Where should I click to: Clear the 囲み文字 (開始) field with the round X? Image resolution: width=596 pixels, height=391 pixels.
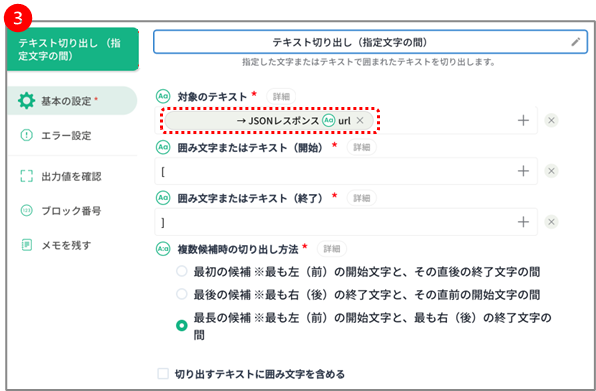551,171
